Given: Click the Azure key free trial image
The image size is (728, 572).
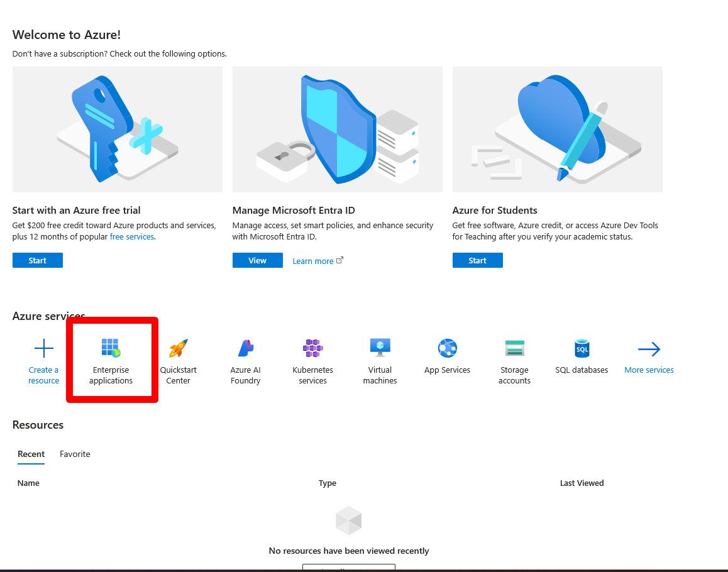Looking at the screenshot, I should [x=118, y=129].
